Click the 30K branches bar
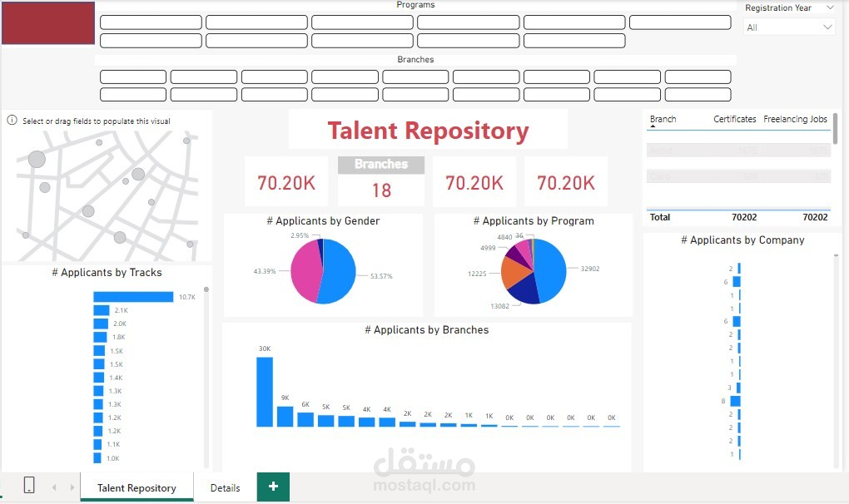 [x=265, y=392]
